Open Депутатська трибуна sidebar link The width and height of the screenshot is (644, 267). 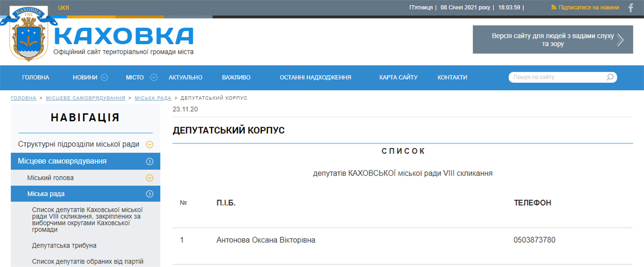click(64, 245)
